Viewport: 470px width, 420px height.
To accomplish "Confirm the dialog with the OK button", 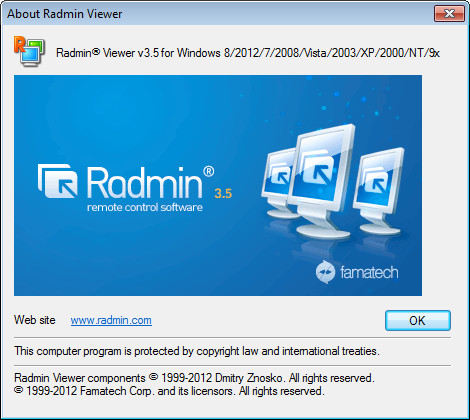I will coord(418,320).
